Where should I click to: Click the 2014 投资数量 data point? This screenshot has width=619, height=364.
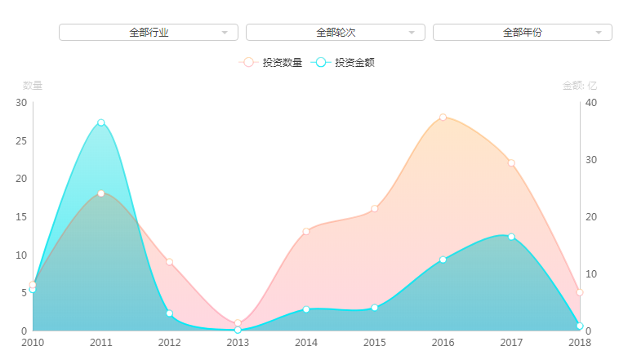(306, 232)
